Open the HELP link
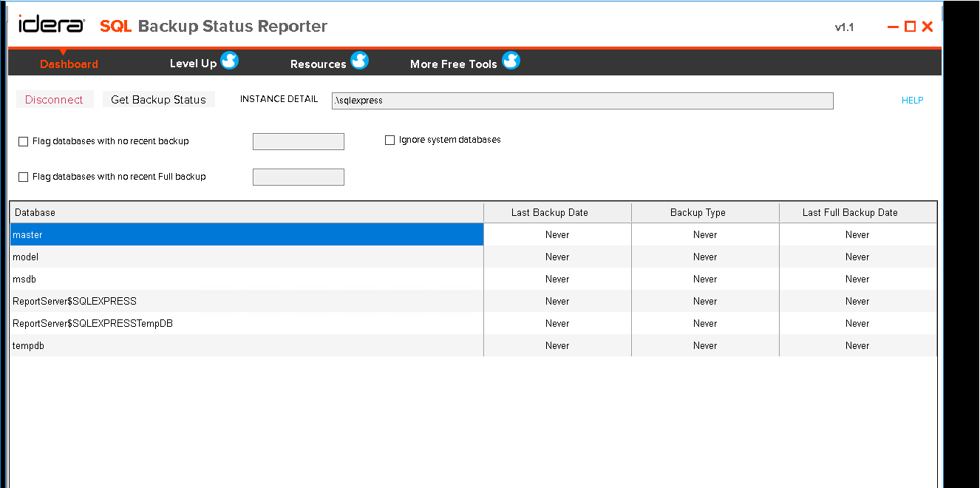 (x=912, y=101)
